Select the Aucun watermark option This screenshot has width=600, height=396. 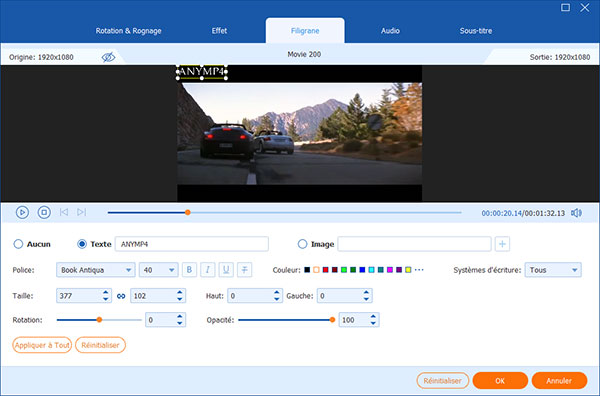(18, 244)
